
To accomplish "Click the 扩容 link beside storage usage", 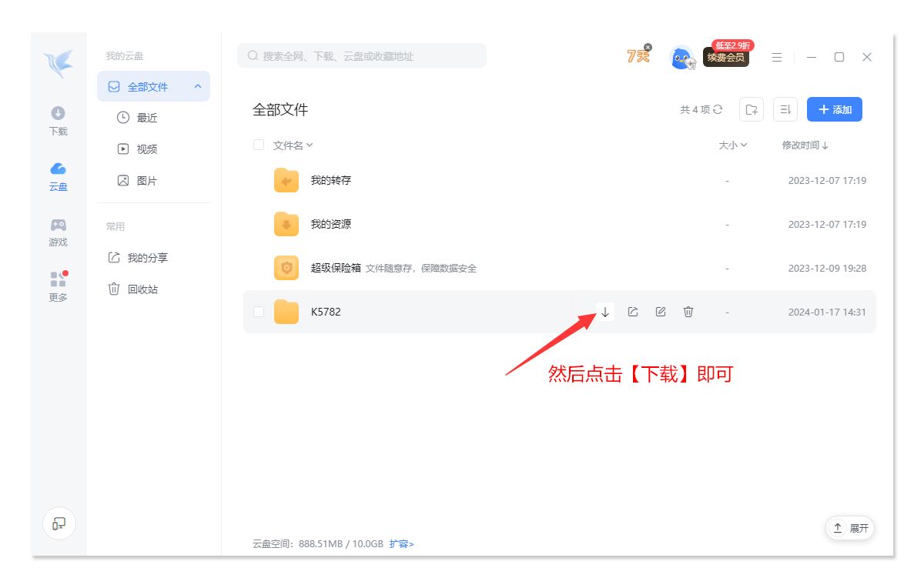I will [401, 543].
